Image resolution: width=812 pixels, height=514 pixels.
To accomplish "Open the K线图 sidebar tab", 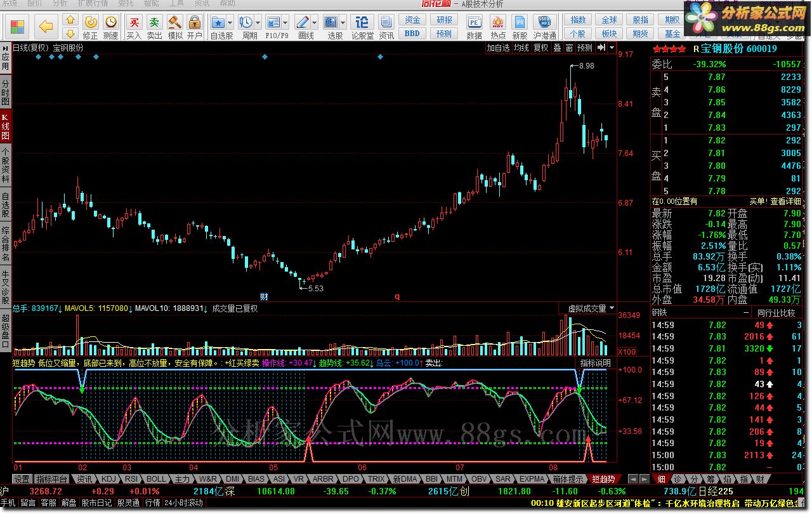I will [x=5, y=128].
